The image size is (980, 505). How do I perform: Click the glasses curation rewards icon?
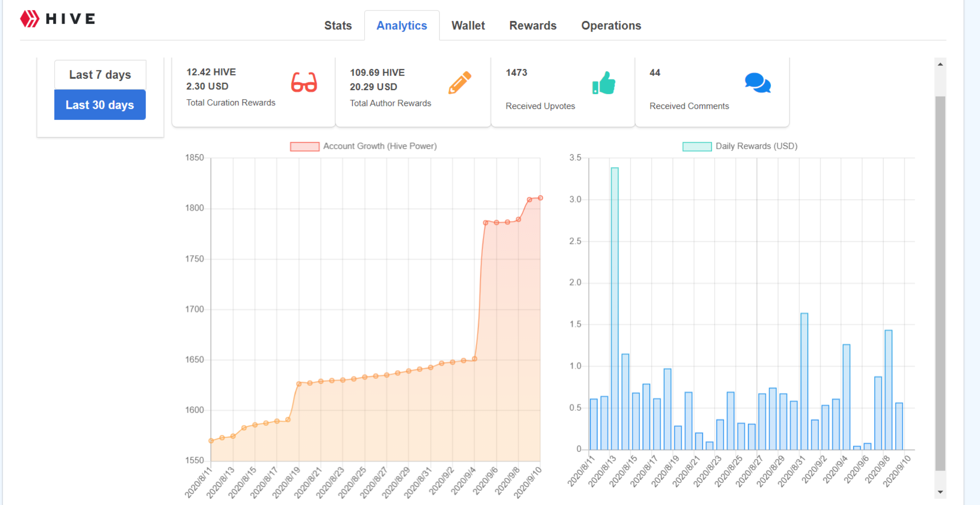(x=304, y=82)
